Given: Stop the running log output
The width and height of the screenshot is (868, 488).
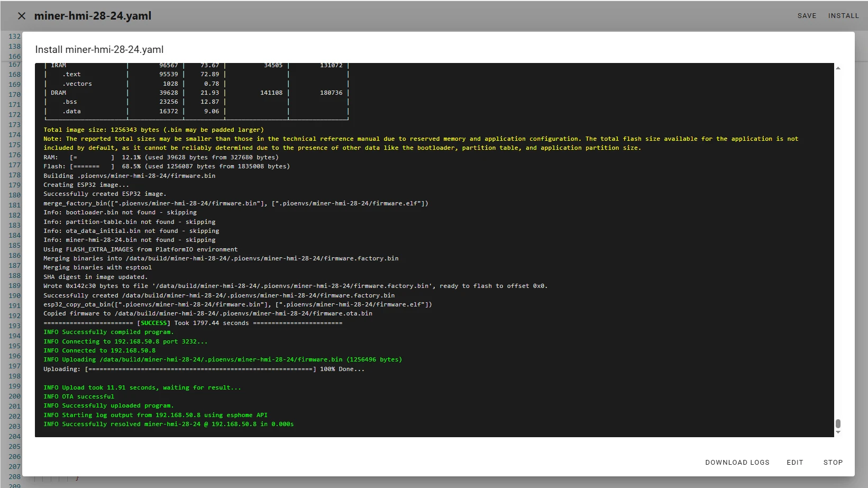Looking at the screenshot, I should (833, 462).
